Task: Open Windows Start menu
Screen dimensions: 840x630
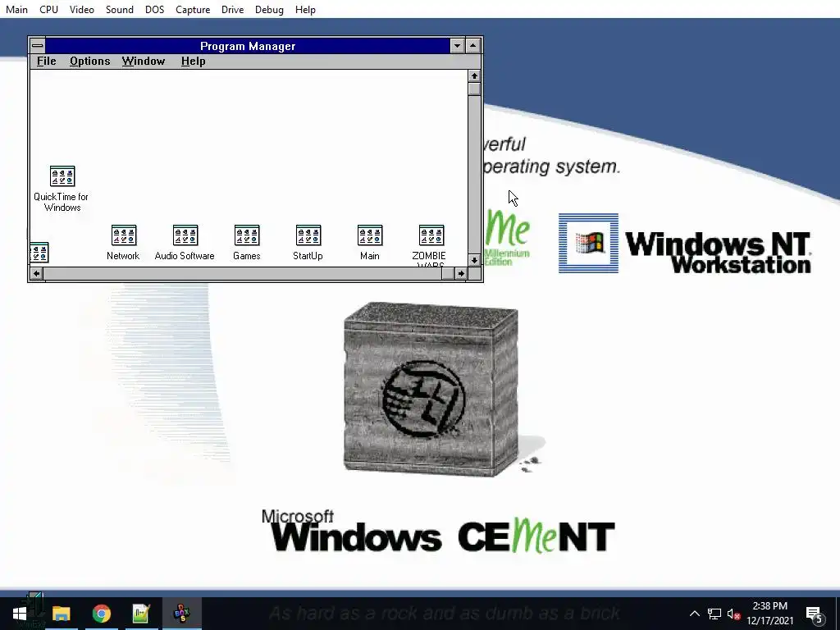Action: click(20, 614)
